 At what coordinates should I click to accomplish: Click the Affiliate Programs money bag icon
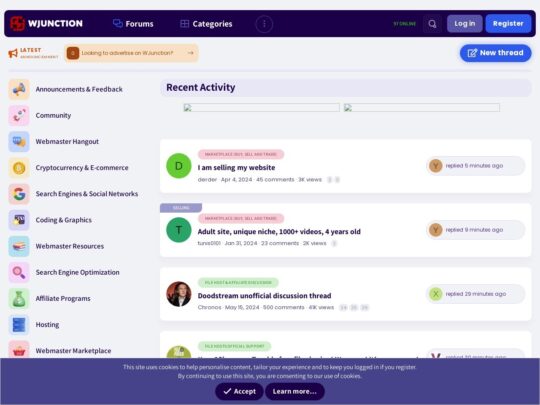(x=19, y=299)
